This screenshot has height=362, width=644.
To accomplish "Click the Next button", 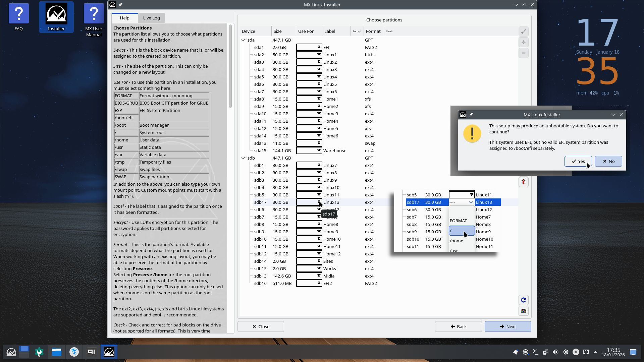I will coord(507,326).
